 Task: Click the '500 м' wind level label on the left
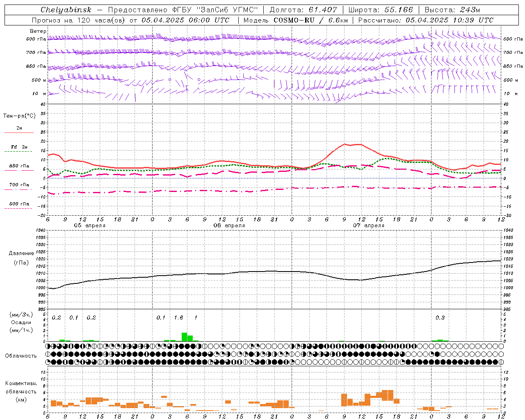click(x=39, y=80)
